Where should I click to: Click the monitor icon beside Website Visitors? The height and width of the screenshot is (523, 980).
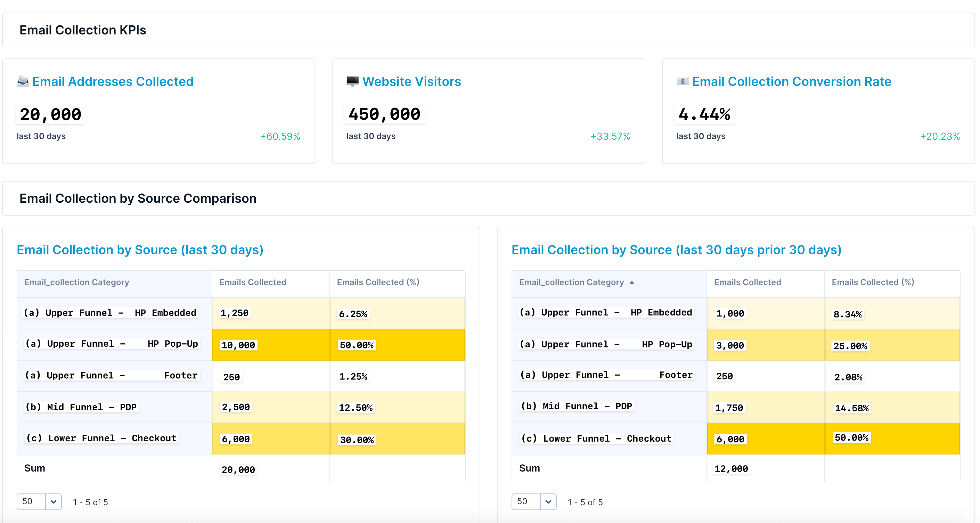[x=352, y=81]
